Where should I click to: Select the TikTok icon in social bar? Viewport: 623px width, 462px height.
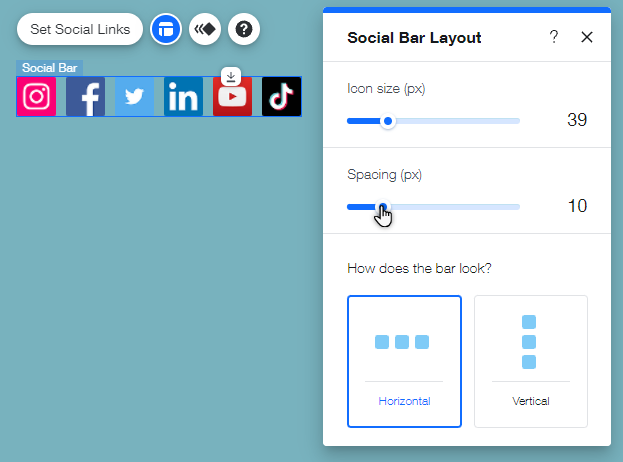pyautogui.click(x=281, y=97)
